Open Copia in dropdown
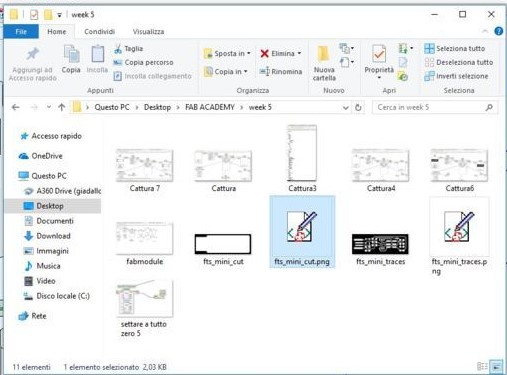 click(226, 71)
